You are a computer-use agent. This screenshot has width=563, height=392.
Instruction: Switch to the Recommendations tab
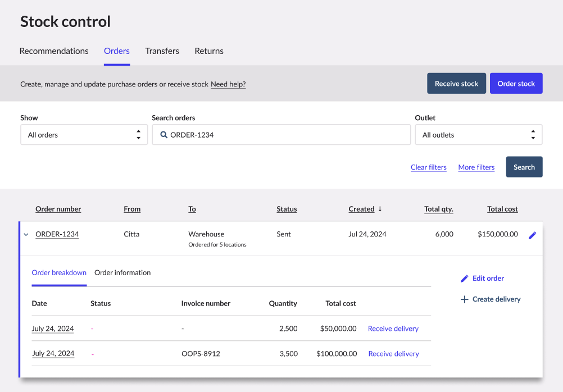(54, 51)
